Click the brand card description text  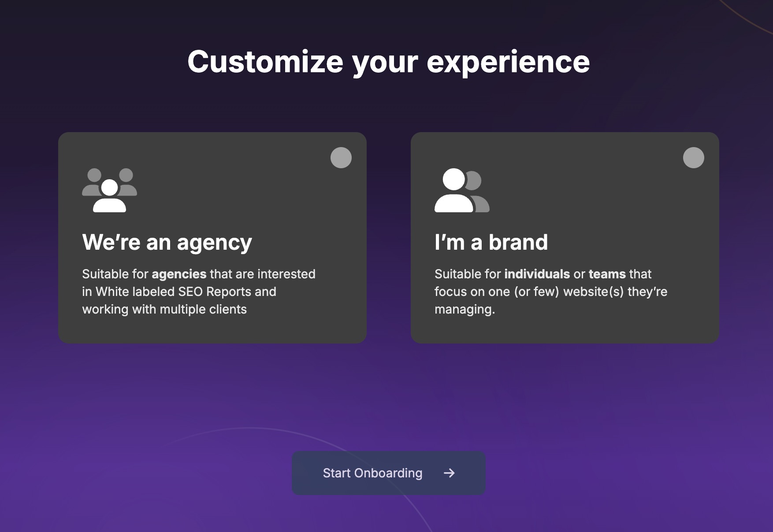(551, 292)
